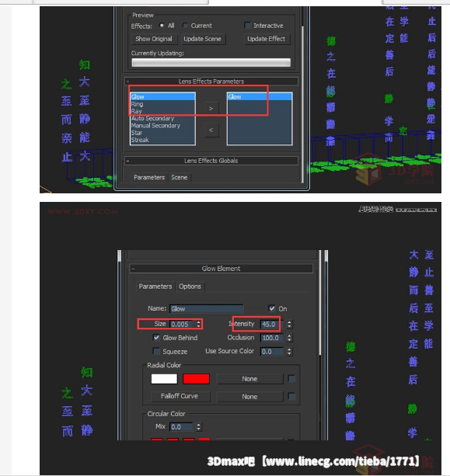Remove effect with the < arrow button
Screen dimensions: 450x476
(x=211, y=130)
